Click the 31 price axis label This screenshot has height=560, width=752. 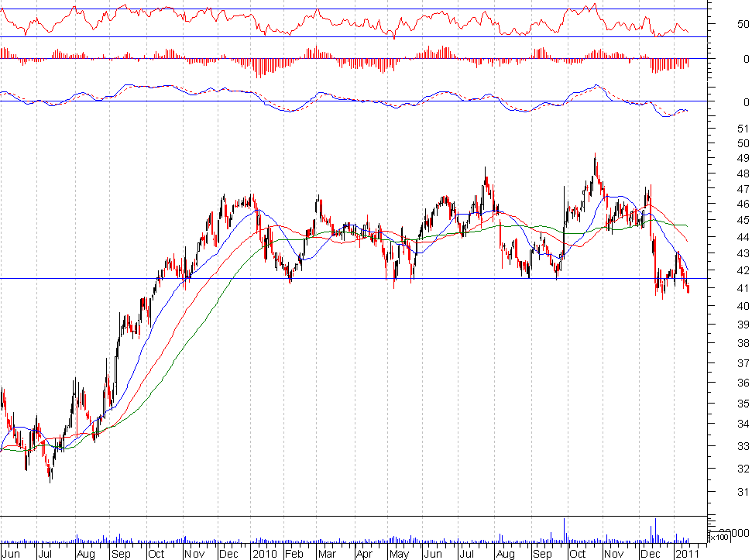tap(743, 492)
